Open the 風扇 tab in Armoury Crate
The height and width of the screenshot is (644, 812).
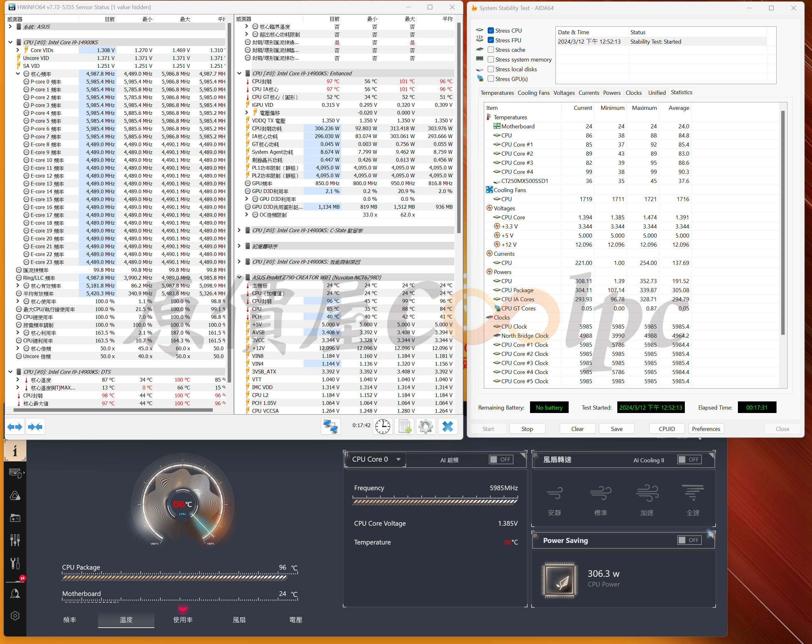(x=239, y=620)
